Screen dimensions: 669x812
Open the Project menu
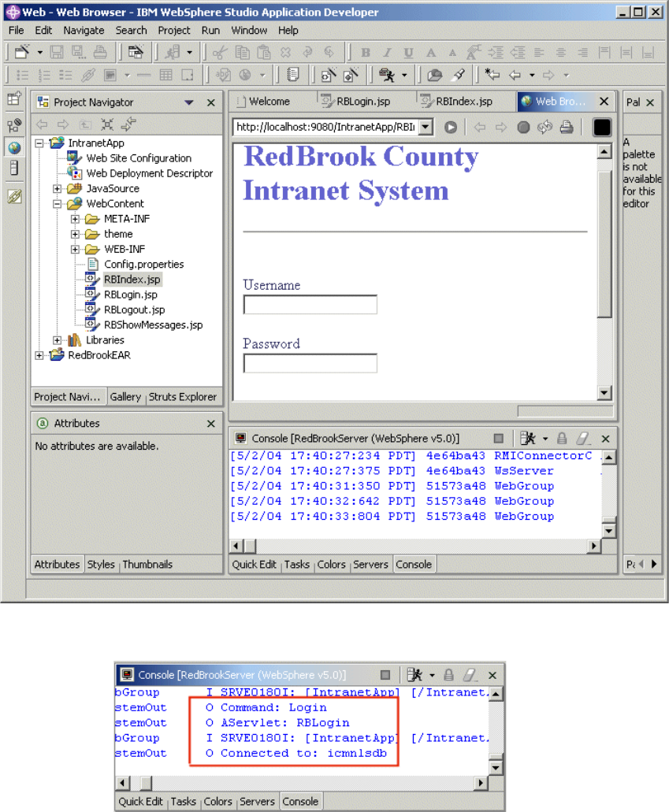tap(174, 31)
